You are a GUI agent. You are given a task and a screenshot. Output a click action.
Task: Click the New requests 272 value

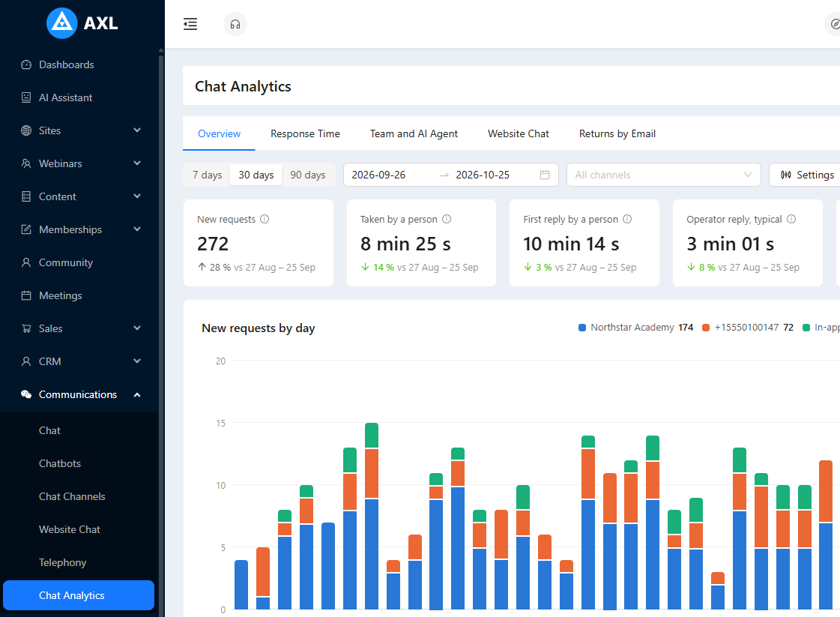[x=213, y=244]
